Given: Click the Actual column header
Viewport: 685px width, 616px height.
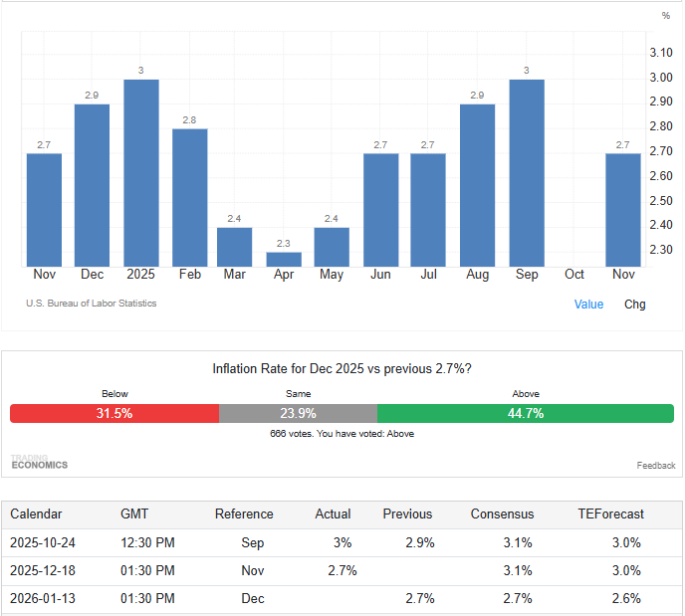Looking at the screenshot, I should [x=333, y=514].
